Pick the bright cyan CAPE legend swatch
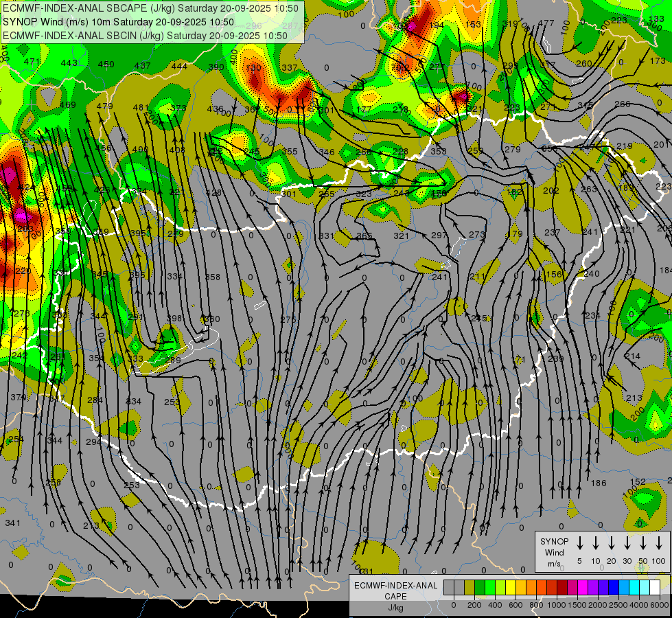This screenshot has height=618, width=672. (x=634, y=588)
